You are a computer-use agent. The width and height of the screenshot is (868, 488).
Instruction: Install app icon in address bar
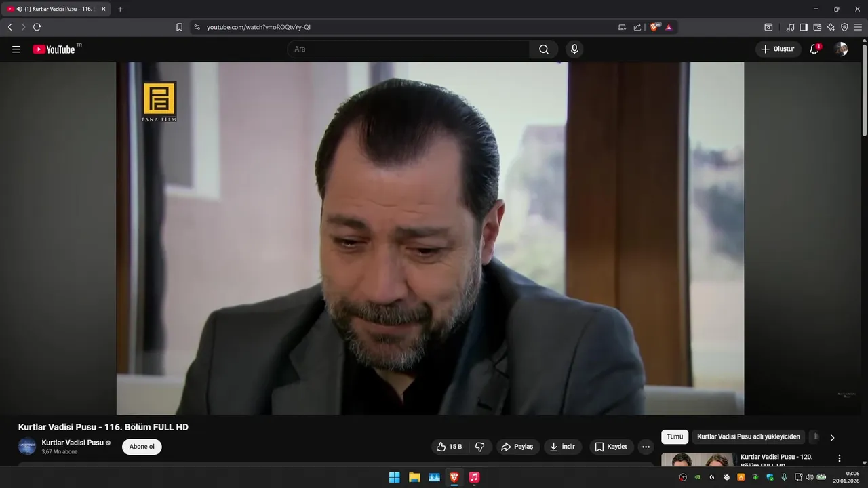pyautogui.click(x=622, y=27)
